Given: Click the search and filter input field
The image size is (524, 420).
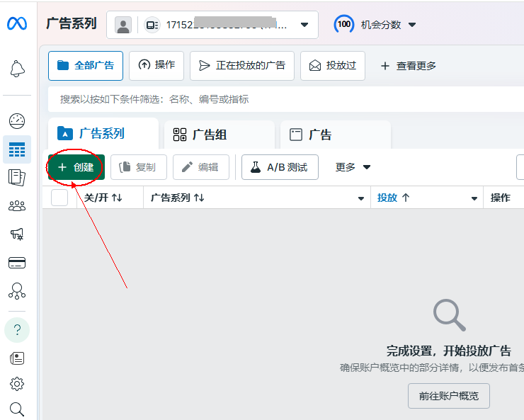Looking at the screenshot, I should (x=283, y=99).
